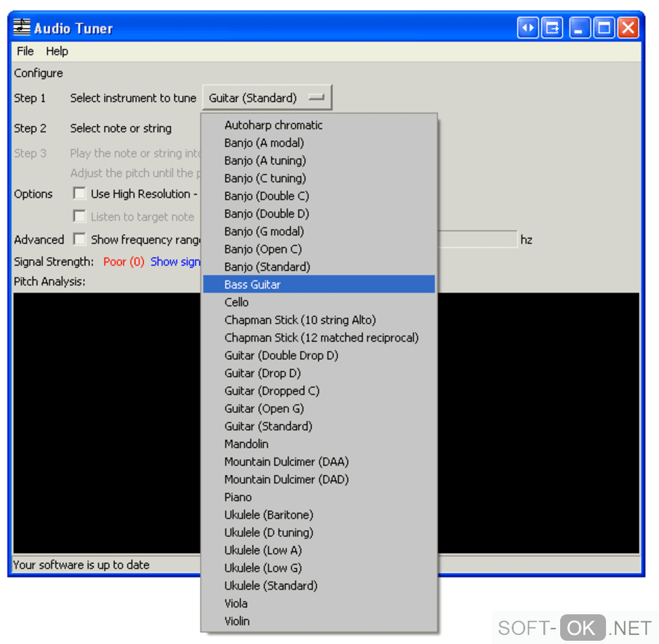This screenshot has width=659, height=644.
Task: Select Banjo (Double C)
Action: point(319,196)
